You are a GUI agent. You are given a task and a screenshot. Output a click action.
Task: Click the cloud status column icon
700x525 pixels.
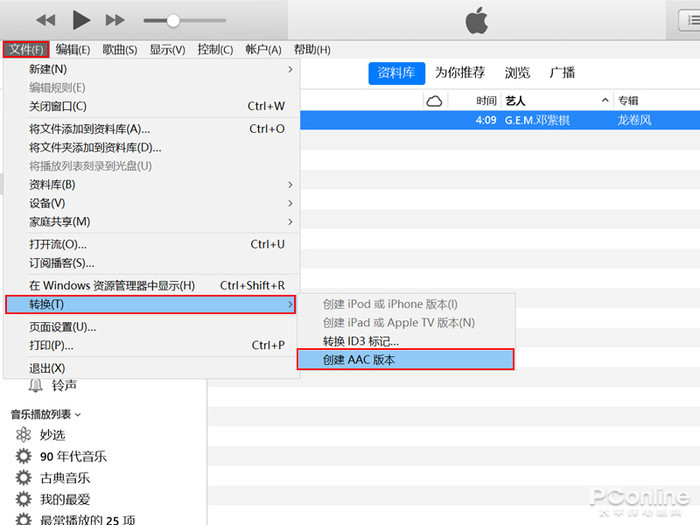[434, 101]
